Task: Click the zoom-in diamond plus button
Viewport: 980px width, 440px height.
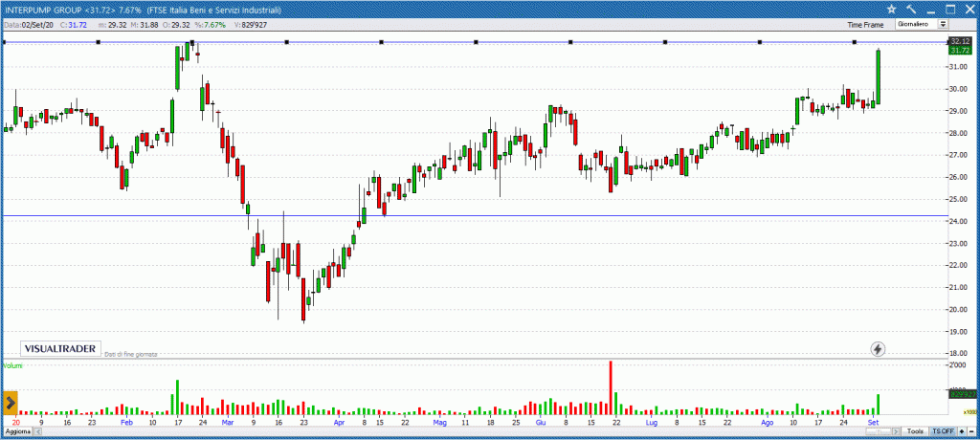Action: tap(961, 432)
